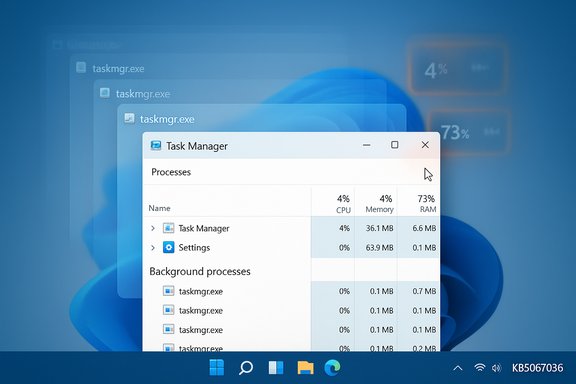
Task: Sort by the Name column header
Action: (x=159, y=208)
